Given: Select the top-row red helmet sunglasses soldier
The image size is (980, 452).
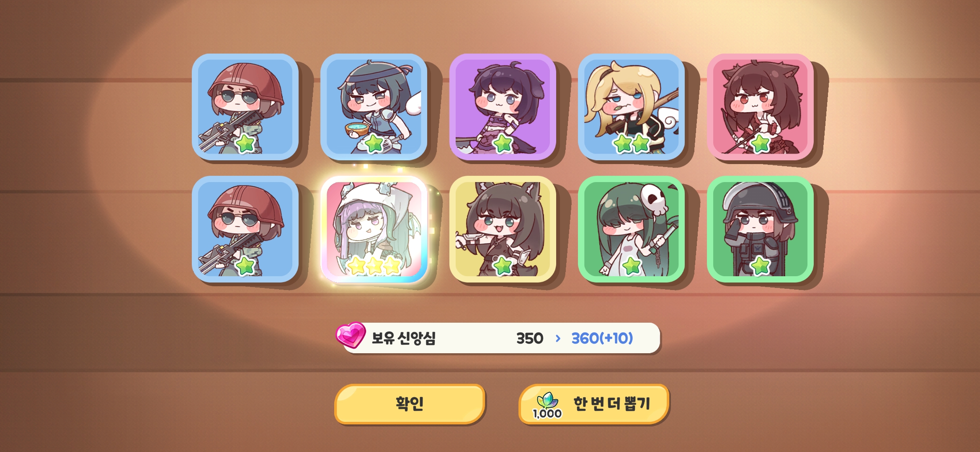Looking at the screenshot, I should pyautogui.click(x=245, y=107).
